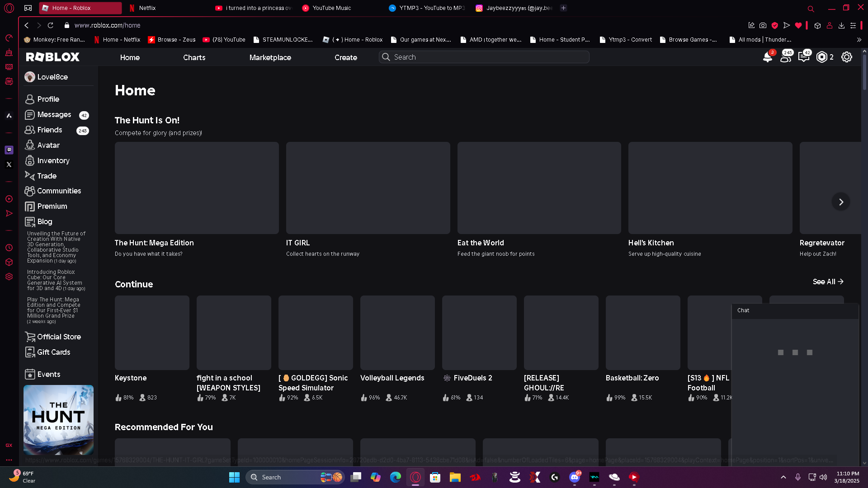Image resolution: width=868 pixels, height=488 pixels.
Task: Open Twitch in Opera sidebar
Action: 9,150
